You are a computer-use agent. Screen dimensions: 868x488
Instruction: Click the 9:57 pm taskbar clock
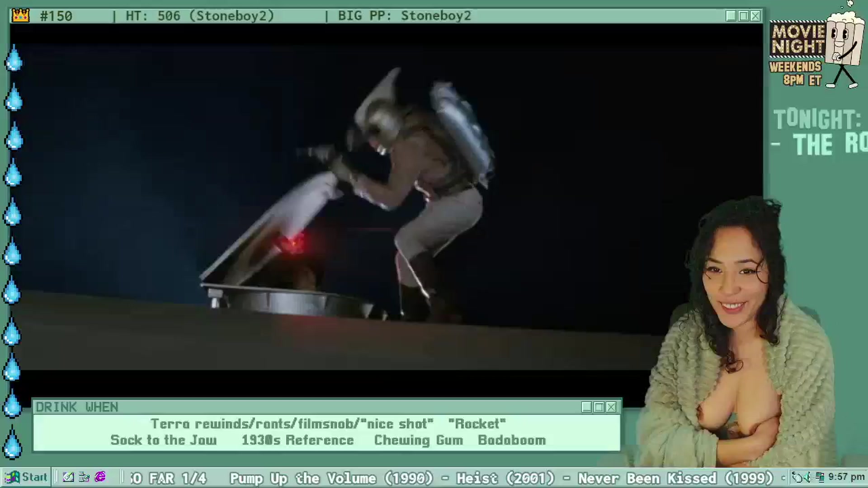tap(846, 477)
